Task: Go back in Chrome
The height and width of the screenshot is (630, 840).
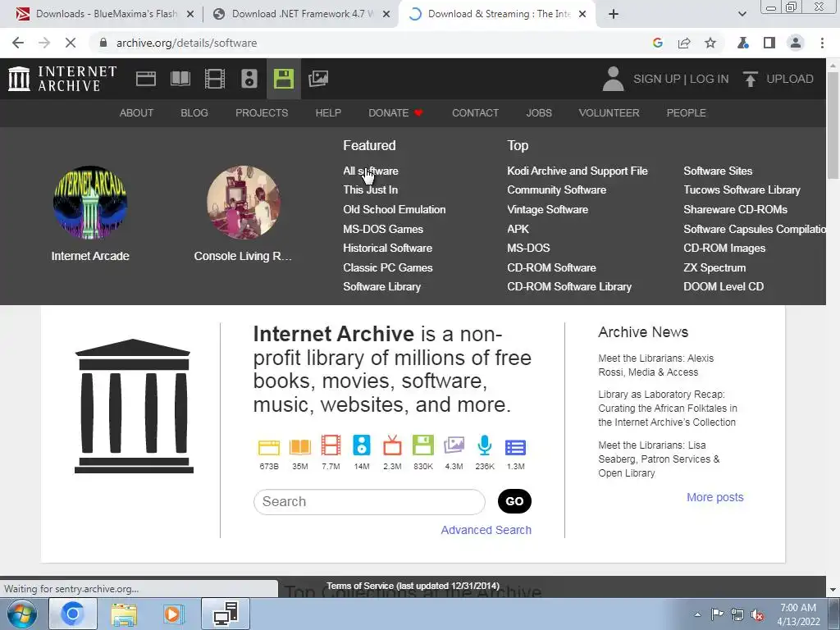Action: pyautogui.click(x=18, y=43)
